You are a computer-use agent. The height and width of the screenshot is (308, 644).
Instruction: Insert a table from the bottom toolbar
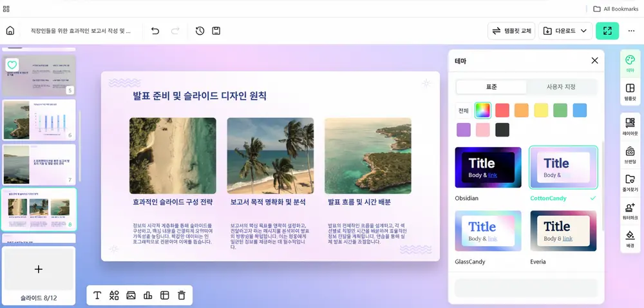coord(165,295)
